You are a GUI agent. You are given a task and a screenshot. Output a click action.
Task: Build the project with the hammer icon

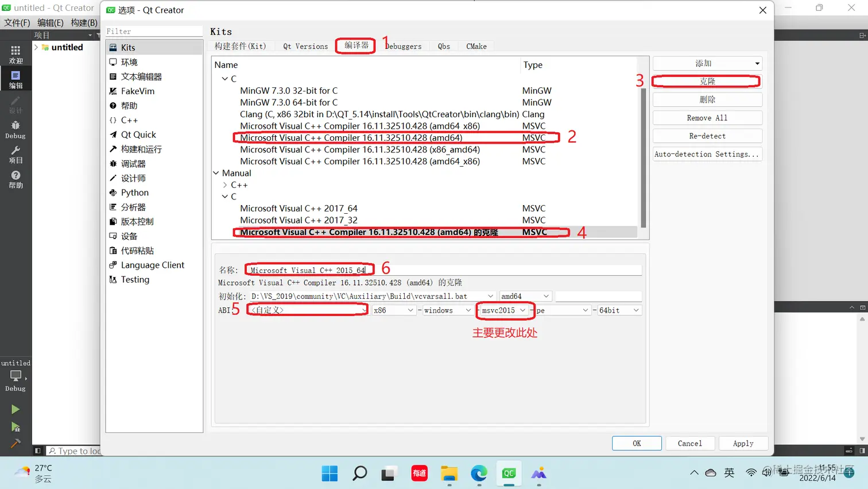[15, 444]
